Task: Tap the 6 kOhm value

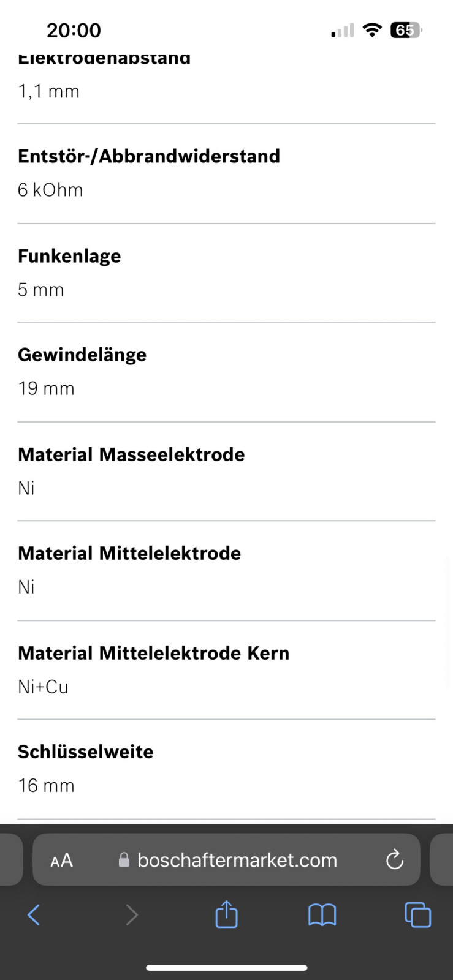Action: (50, 190)
